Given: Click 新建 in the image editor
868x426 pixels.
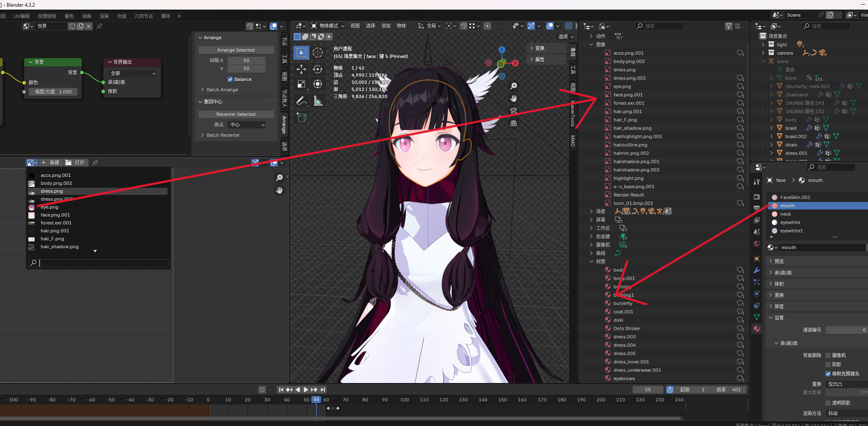Looking at the screenshot, I should coord(51,163).
